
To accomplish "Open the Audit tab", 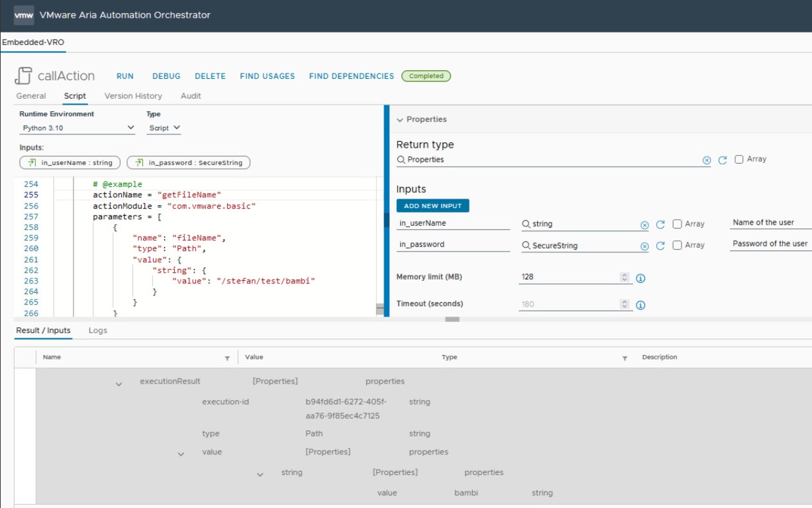I will pos(191,96).
